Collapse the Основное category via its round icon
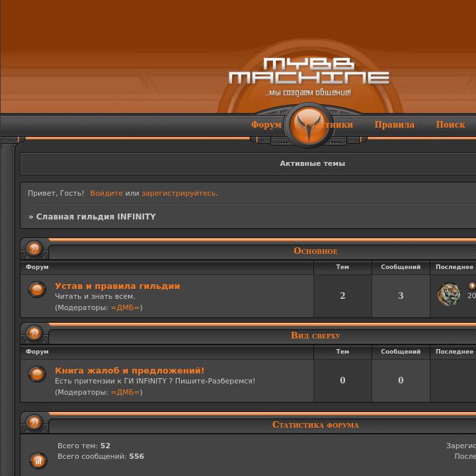Screen dimensions: 476x476 [34, 249]
